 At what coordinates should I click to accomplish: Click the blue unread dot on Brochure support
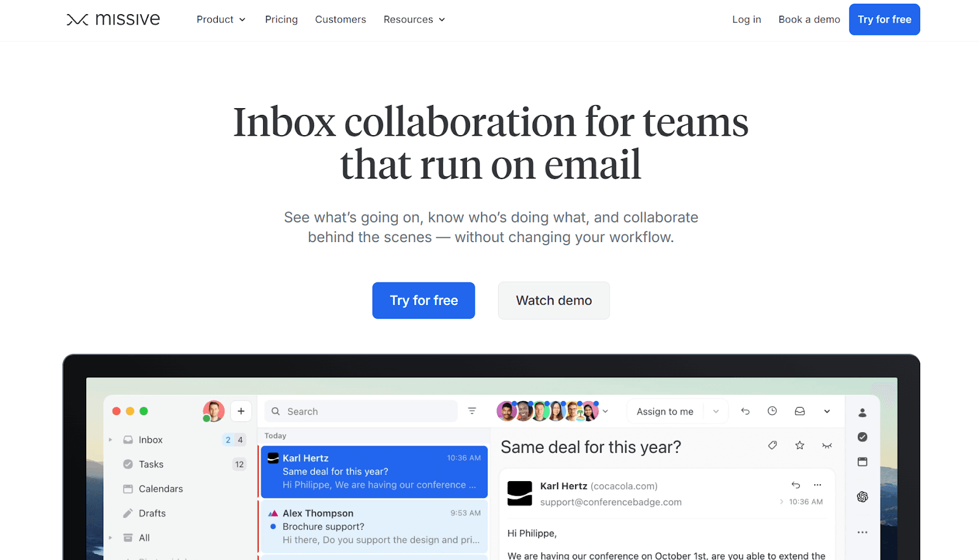(x=273, y=526)
